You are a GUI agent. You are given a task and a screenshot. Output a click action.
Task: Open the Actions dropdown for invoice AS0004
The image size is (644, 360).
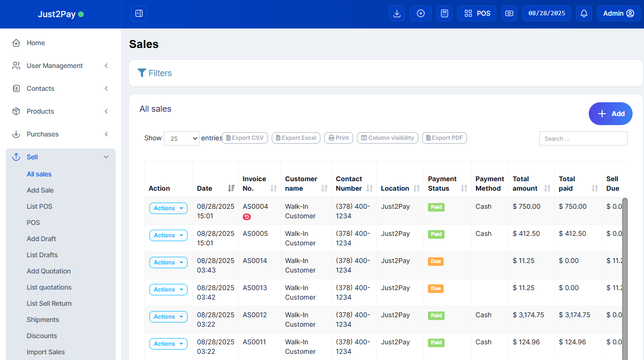(x=168, y=208)
